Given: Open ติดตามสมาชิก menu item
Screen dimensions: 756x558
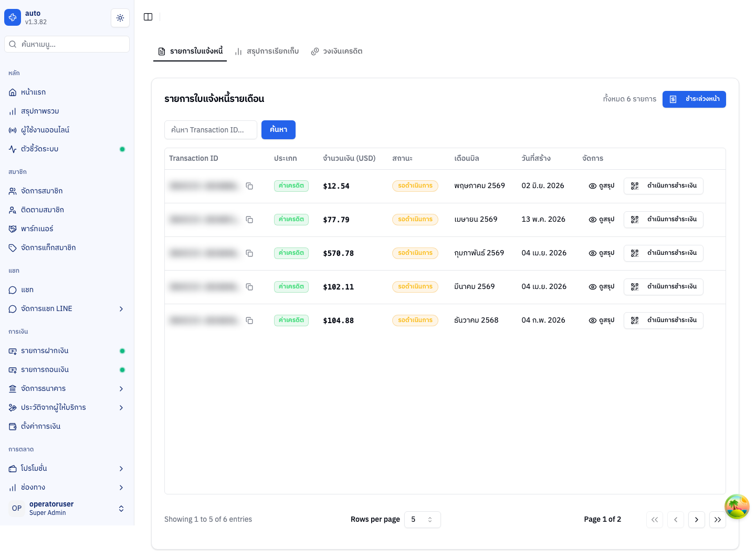Looking at the screenshot, I should point(67,210).
